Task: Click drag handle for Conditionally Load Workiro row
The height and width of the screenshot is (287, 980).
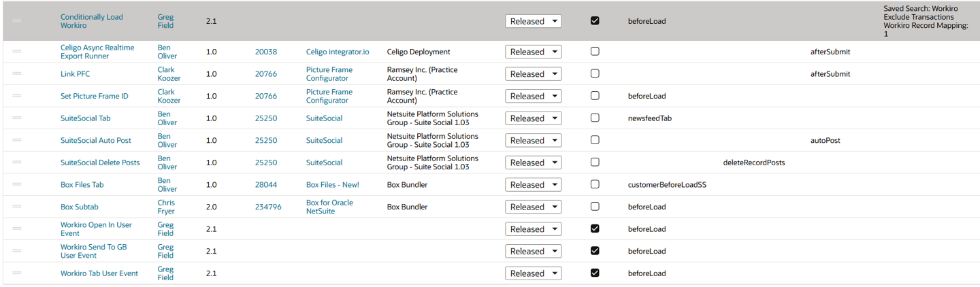Action: [x=17, y=21]
